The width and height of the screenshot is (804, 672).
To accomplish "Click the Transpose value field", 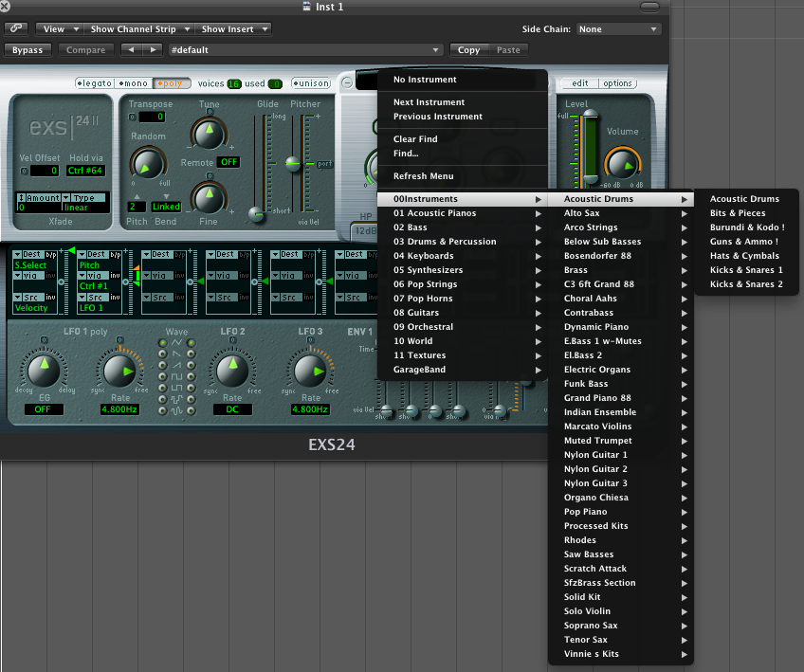I will 152,117.
